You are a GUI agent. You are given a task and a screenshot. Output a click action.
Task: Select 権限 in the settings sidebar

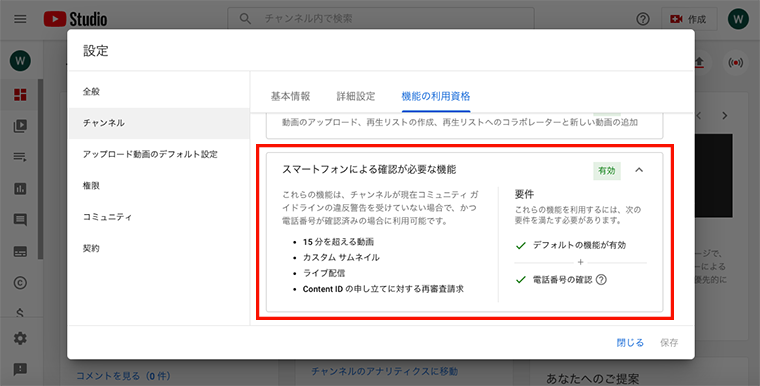159,186
